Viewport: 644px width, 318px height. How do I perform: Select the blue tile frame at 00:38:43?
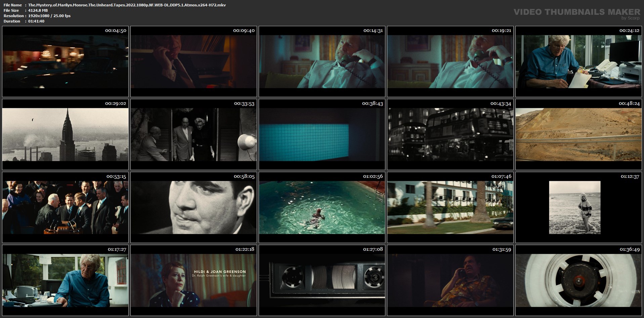pos(322,134)
